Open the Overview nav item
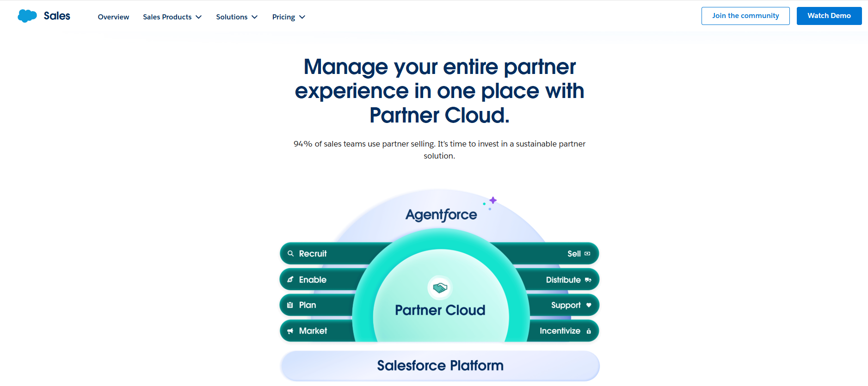The width and height of the screenshot is (868, 386). tap(113, 17)
